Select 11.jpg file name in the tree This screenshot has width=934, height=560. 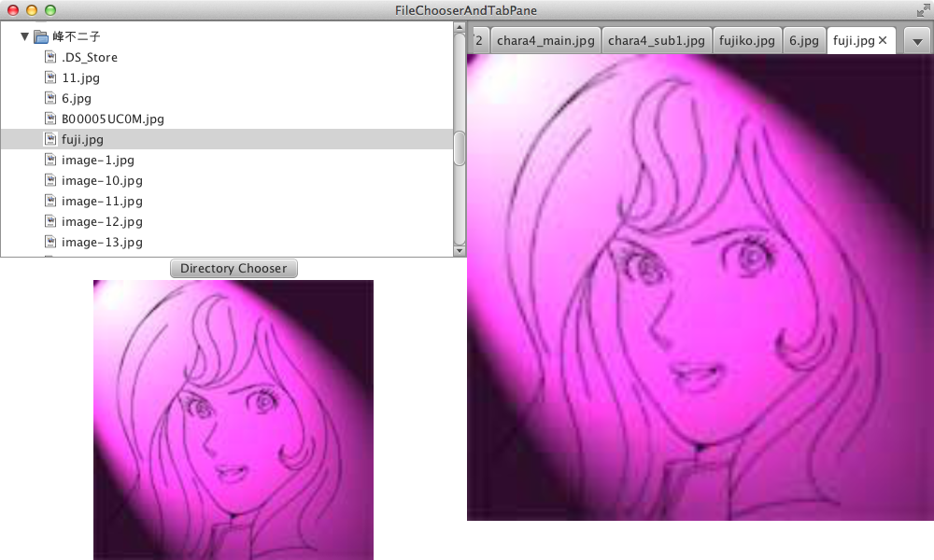pos(80,78)
